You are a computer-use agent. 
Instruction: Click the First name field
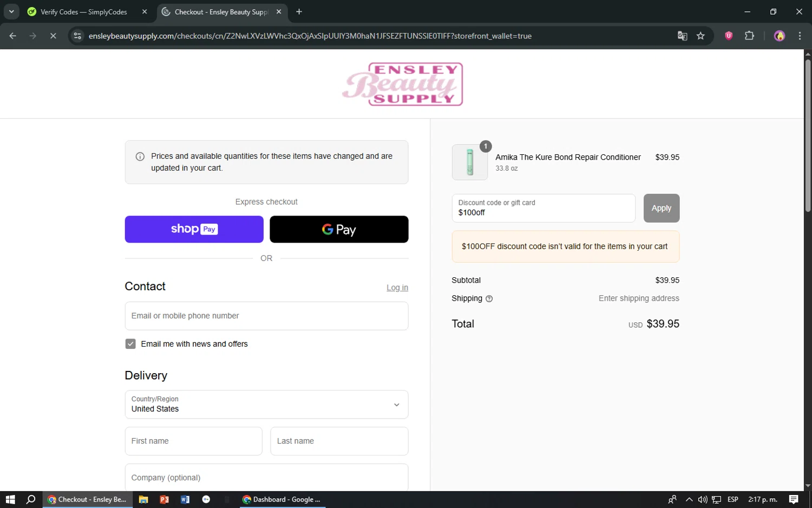[x=193, y=441]
